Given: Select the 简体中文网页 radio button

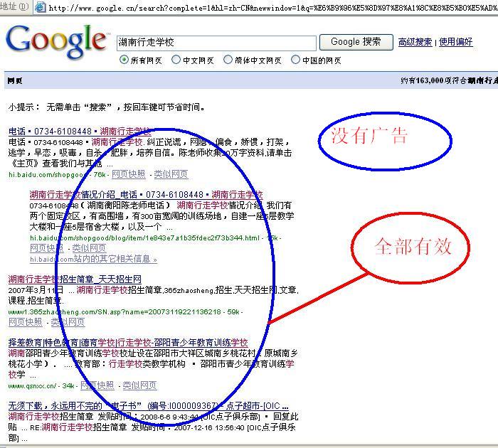Looking at the screenshot, I should pyautogui.click(x=228, y=60).
